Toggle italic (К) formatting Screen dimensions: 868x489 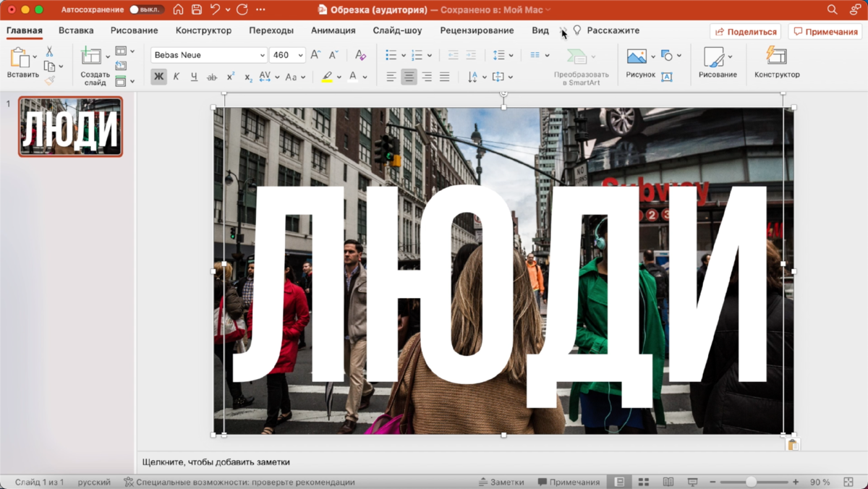[x=176, y=77]
